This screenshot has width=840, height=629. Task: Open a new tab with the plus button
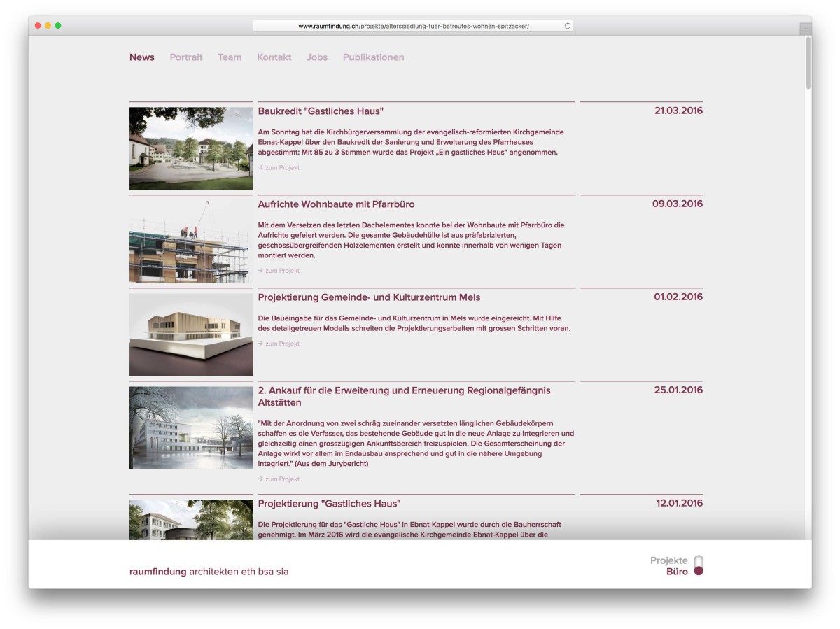click(x=806, y=29)
